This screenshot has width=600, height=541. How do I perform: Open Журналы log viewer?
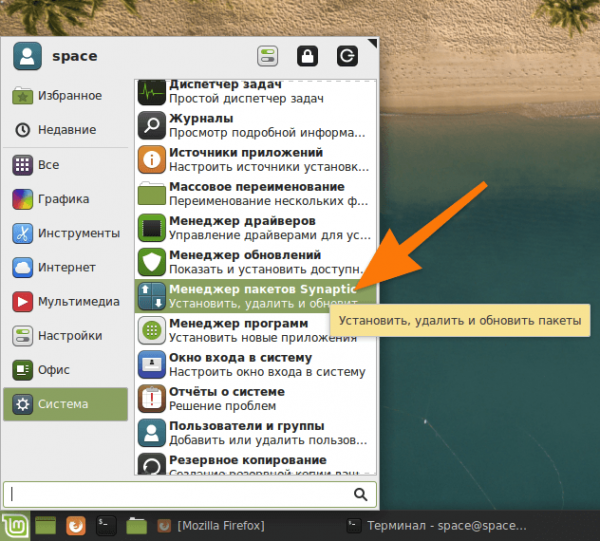[256, 125]
